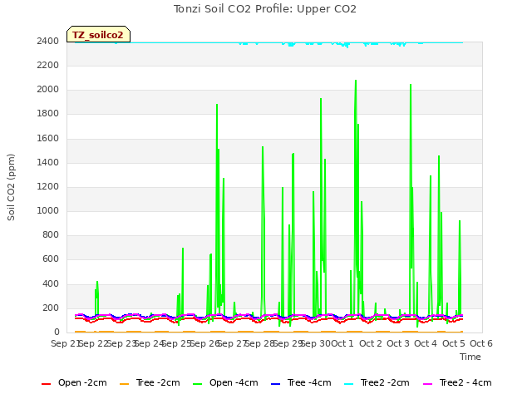Click the chart title 'Tonzi Soil CO2 Profile: Upper CO2'

point(265,9)
